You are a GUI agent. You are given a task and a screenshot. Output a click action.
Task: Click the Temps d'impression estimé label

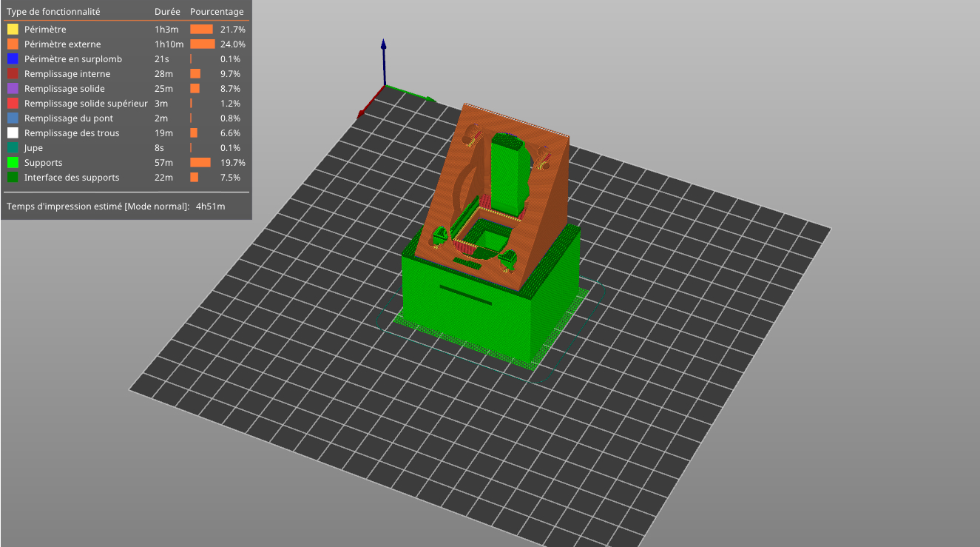pyautogui.click(x=98, y=207)
